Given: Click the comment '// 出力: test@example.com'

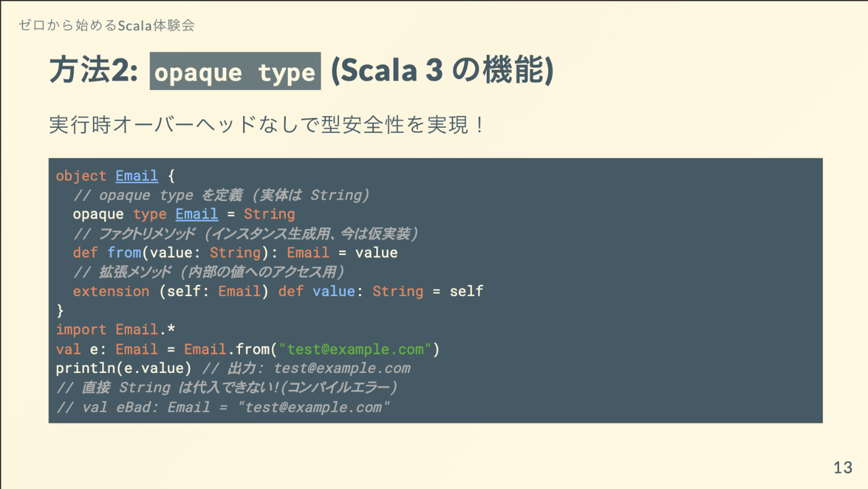Looking at the screenshot, I should (306, 368).
